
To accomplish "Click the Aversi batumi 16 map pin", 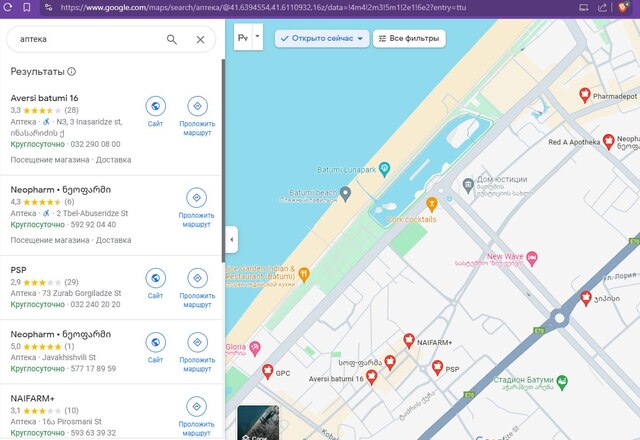I will pyautogui.click(x=371, y=377).
